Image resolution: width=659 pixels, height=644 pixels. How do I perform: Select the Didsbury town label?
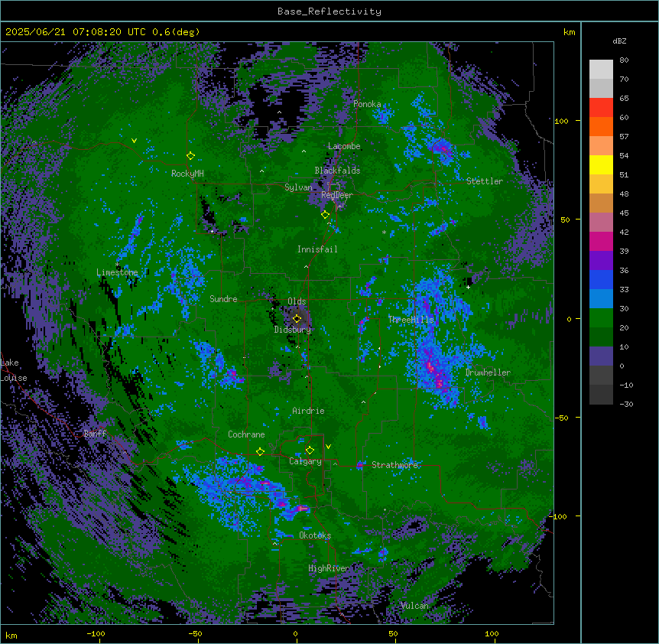pyautogui.click(x=293, y=330)
